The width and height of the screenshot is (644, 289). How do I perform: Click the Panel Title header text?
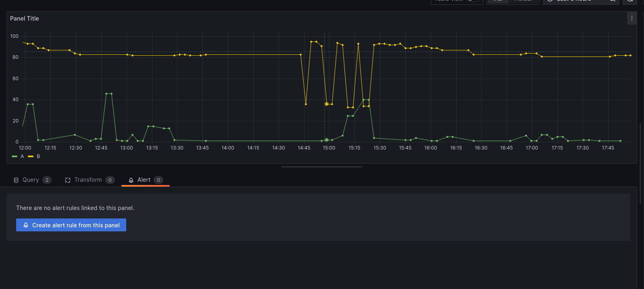coord(25,19)
